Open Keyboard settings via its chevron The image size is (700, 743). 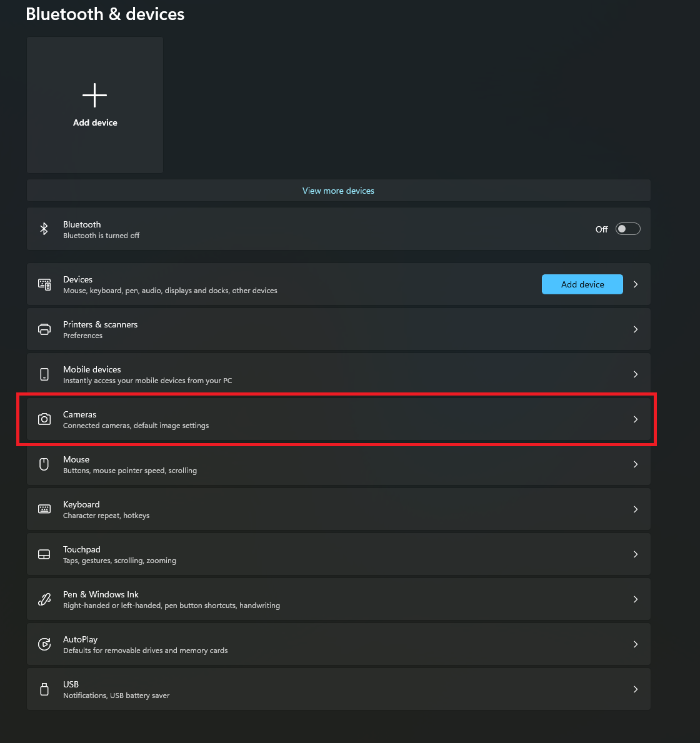click(x=636, y=509)
